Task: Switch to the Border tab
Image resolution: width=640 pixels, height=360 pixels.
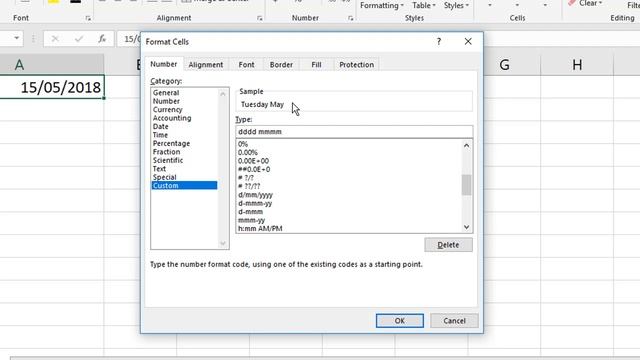Action: 281,64
